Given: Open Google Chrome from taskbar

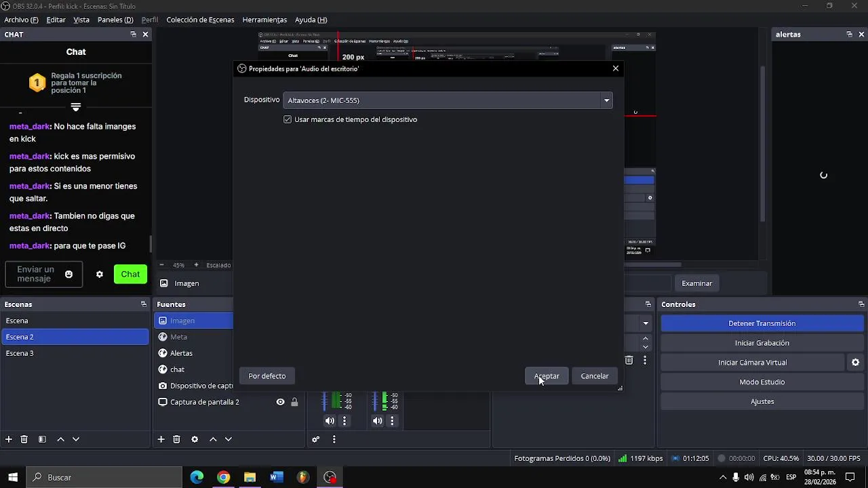Looking at the screenshot, I should pos(223,477).
